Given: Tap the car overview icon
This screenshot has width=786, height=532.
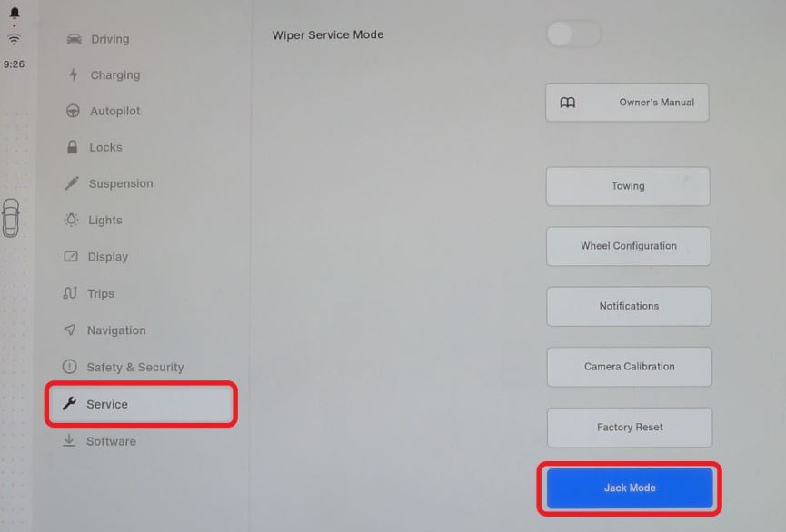Looking at the screenshot, I should coord(11,218).
